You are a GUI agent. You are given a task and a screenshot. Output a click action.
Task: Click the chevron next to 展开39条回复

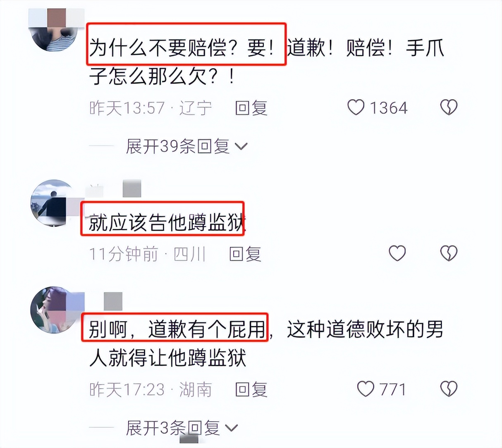241,147
